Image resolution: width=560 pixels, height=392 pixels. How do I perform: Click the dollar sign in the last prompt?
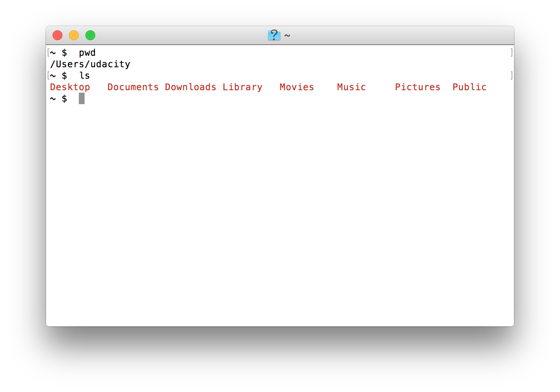click(64, 98)
